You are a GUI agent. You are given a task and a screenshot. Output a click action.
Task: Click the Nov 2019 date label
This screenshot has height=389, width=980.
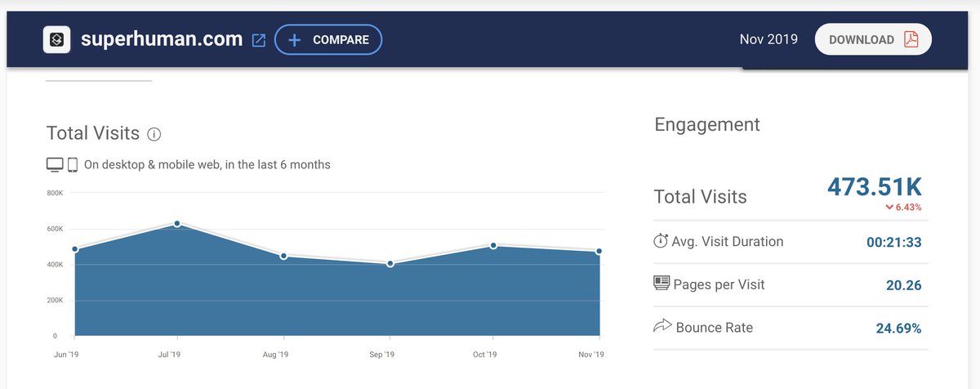click(768, 39)
